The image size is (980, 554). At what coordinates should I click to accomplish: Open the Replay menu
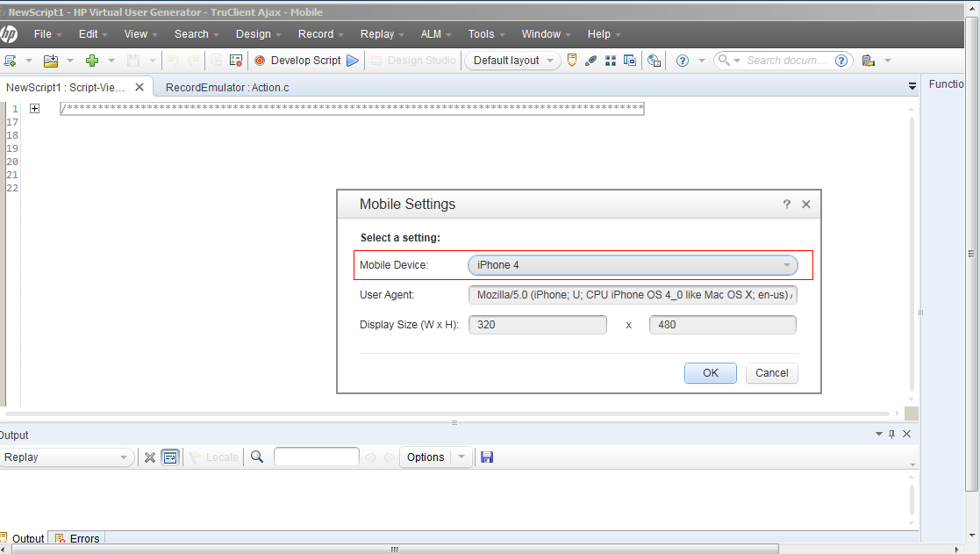tap(382, 34)
